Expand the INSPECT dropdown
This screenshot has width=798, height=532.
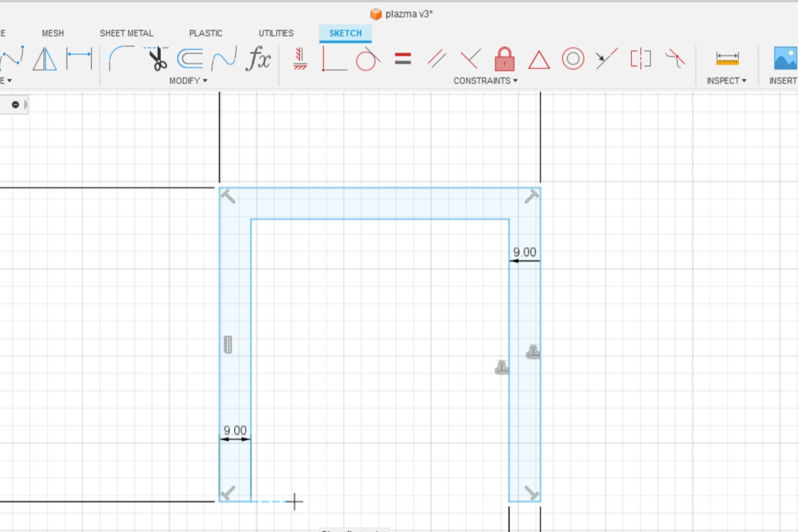[x=726, y=80]
